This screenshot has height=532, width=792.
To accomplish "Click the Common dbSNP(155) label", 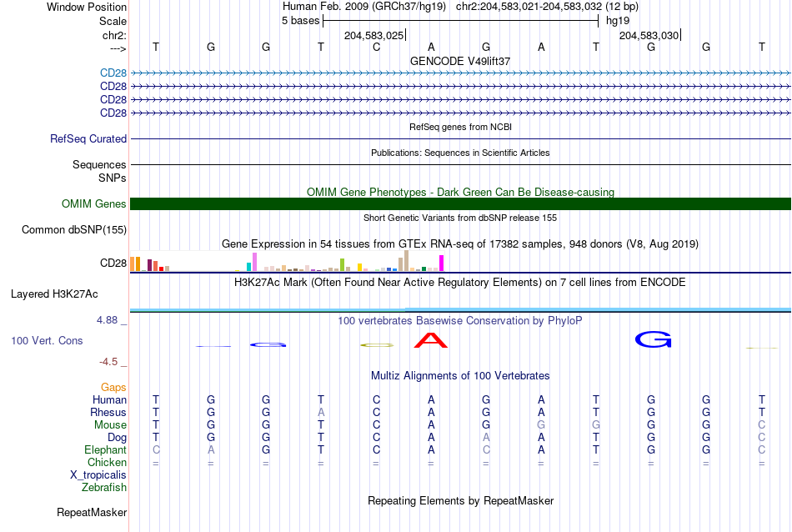I will [x=73, y=230].
